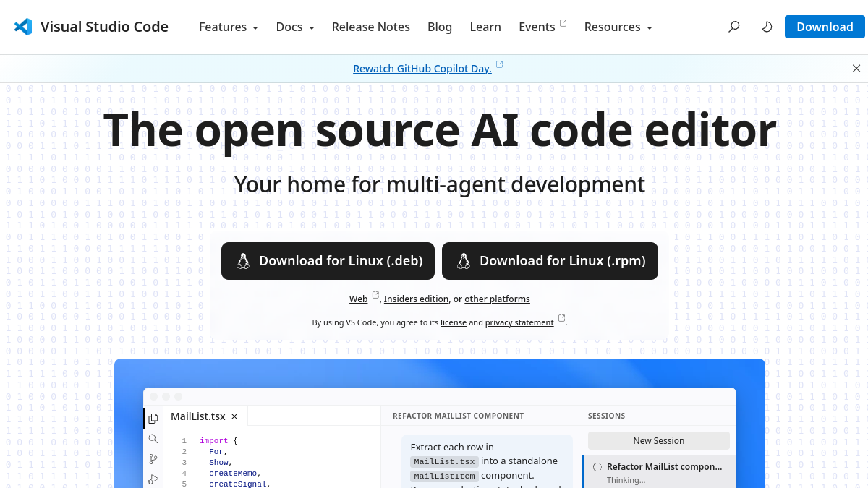The width and height of the screenshot is (868, 488).
Task: Click Download for Linux (.deb)
Action: (x=328, y=261)
